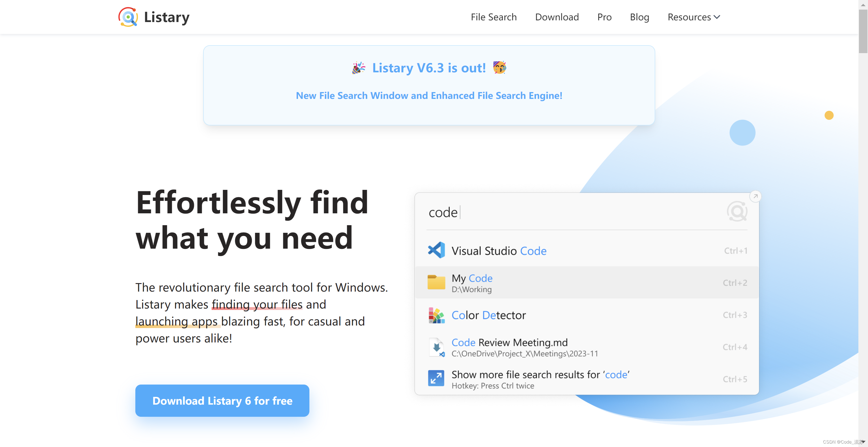
Task: Click the Blog navigation link
Action: [x=639, y=17]
